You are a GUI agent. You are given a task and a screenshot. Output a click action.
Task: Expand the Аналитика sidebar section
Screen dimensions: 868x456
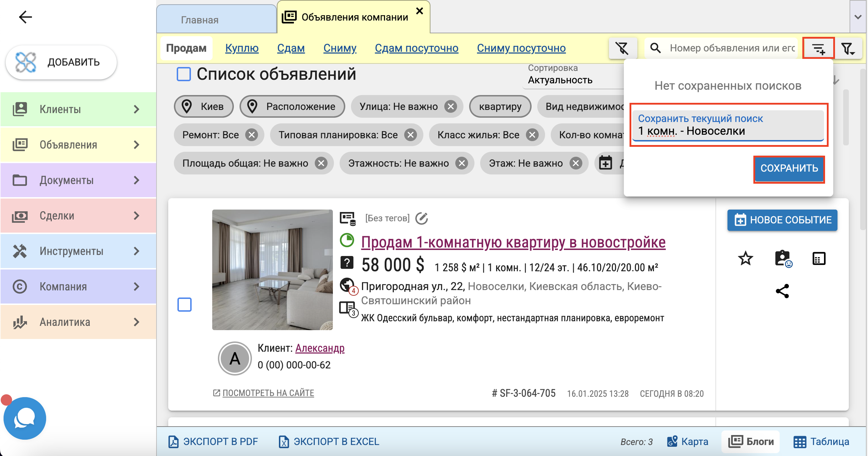[78, 322]
